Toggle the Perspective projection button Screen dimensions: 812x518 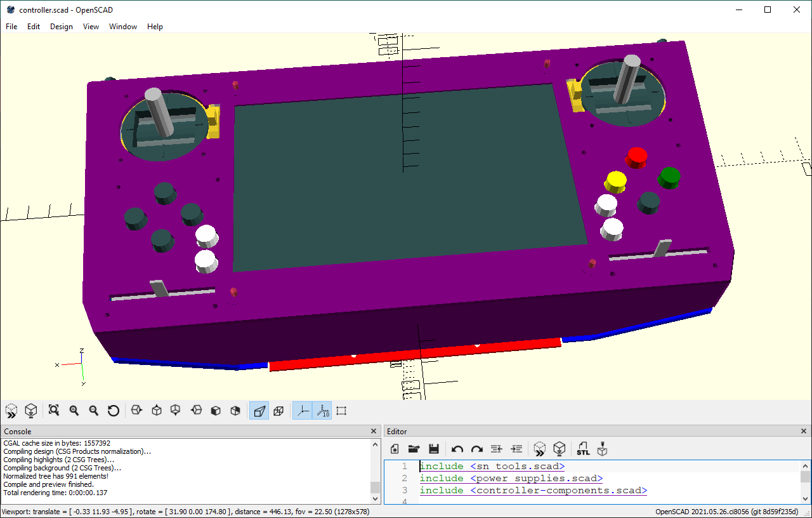[x=259, y=411]
